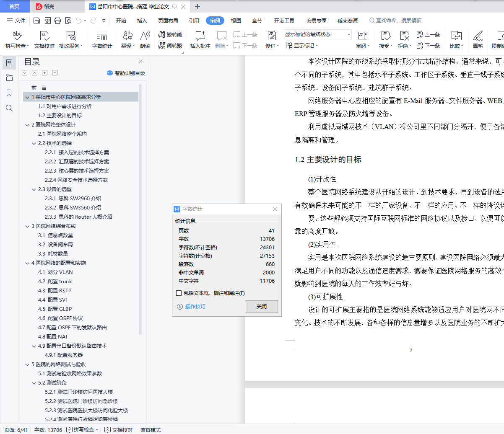Run spell check (拼写检查)
Screen dimensions: 504x434
click(17, 40)
